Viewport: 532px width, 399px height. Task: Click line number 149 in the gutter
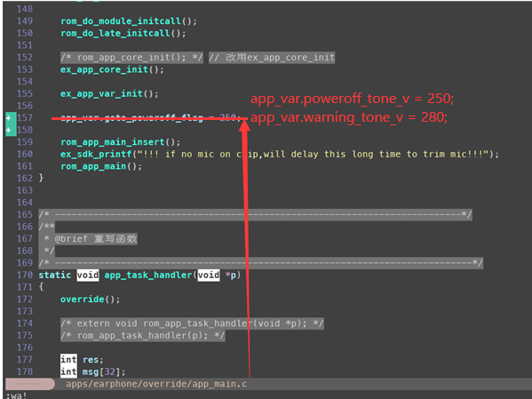coord(25,21)
